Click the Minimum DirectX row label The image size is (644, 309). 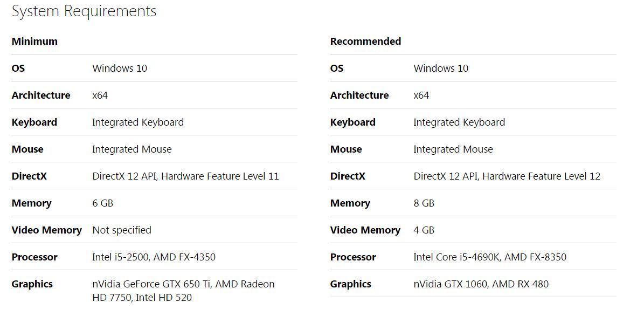[x=29, y=176]
